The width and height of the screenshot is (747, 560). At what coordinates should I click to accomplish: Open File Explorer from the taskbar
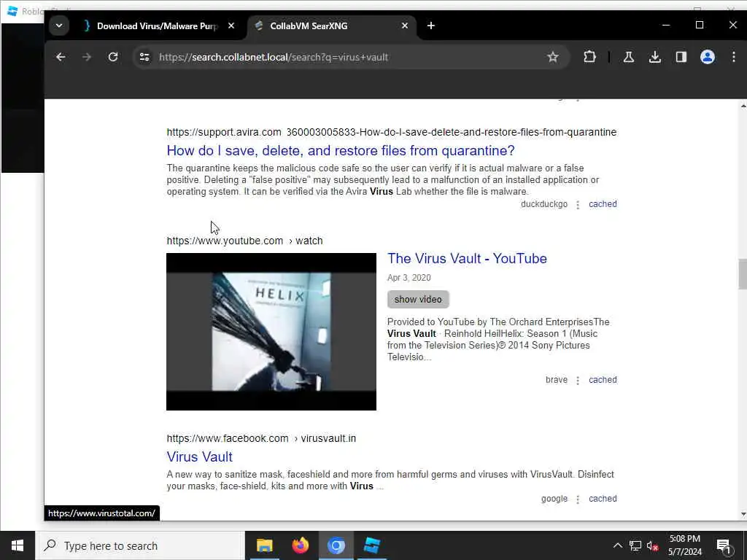264,545
